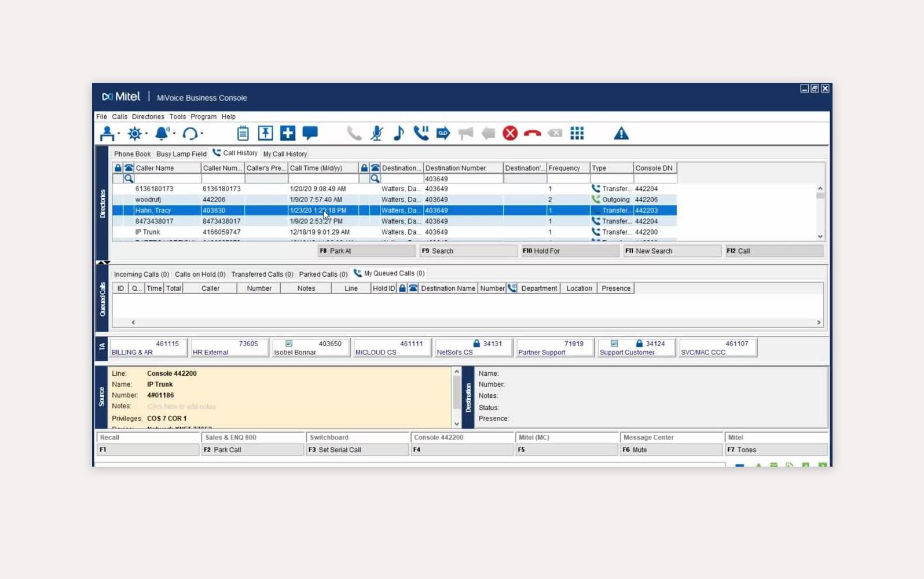924x579 pixels.
Task: Click the transfer to voicemail icon
Action: coord(443,134)
